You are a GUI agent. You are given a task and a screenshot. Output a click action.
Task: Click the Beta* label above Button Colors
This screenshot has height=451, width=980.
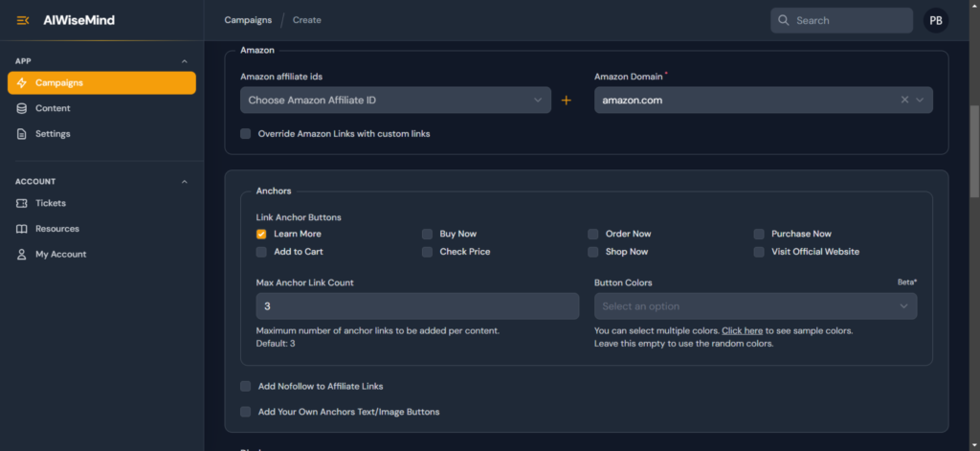coord(907,282)
